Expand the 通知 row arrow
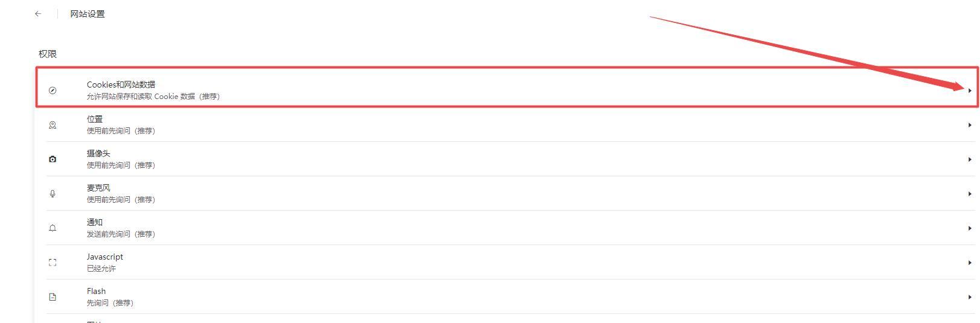Image resolution: width=980 pixels, height=323 pixels. (970, 228)
